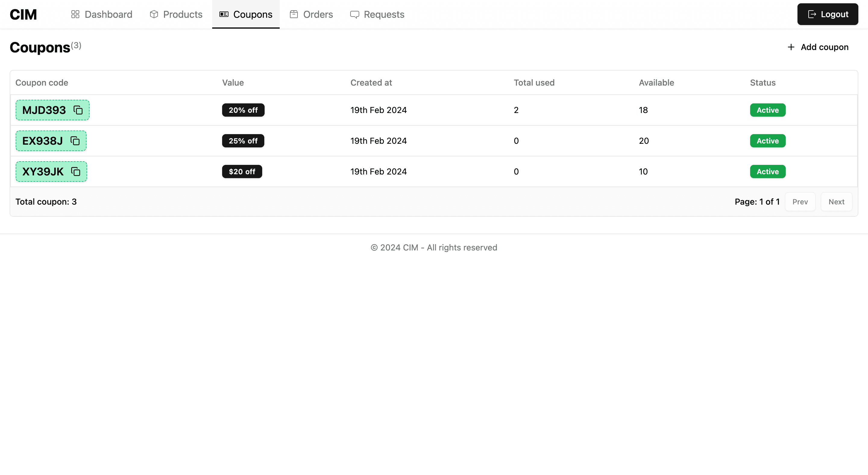Click the 25% off value badge
The height and width of the screenshot is (475, 868).
pyautogui.click(x=243, y=141)
